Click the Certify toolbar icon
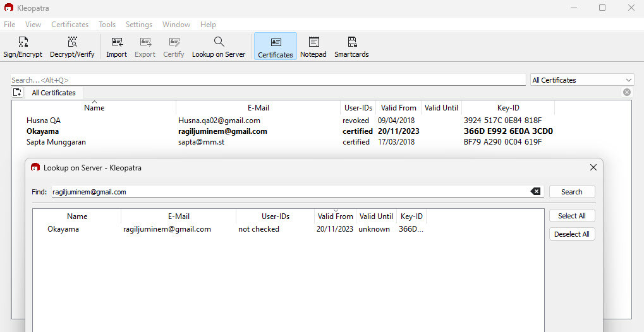 pos(174,46)
